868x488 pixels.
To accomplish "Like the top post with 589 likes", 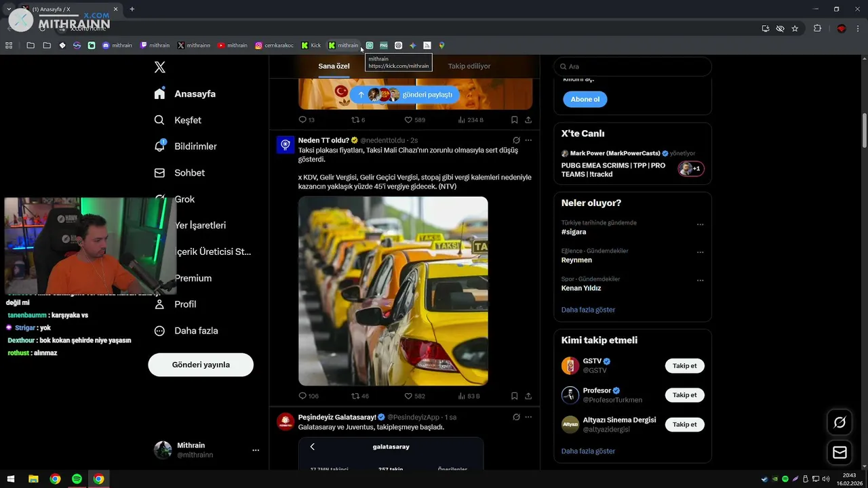I will 415,120.
